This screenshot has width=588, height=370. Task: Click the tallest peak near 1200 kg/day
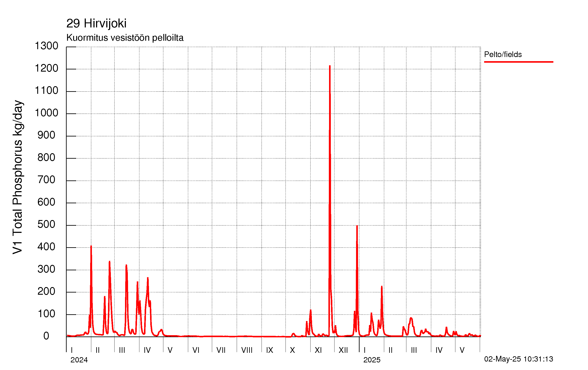tap(330, 66)
